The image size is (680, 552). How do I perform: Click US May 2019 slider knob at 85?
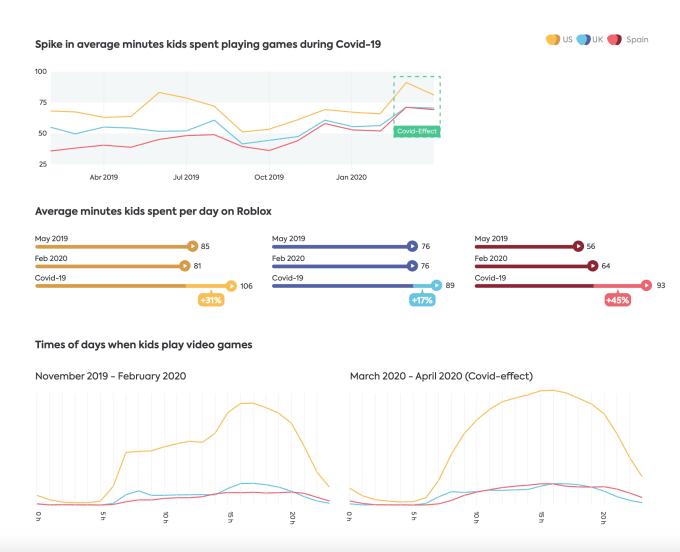[x=193, y=246]
